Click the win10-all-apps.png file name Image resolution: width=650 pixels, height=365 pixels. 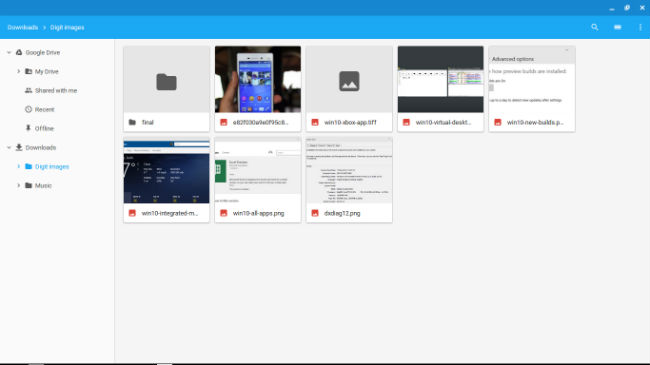(258, 213)
